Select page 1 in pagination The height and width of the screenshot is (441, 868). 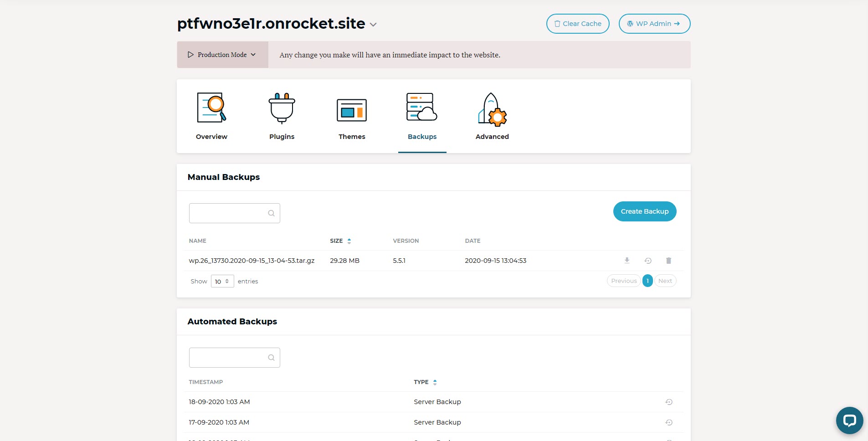click(x=647, y=281)
